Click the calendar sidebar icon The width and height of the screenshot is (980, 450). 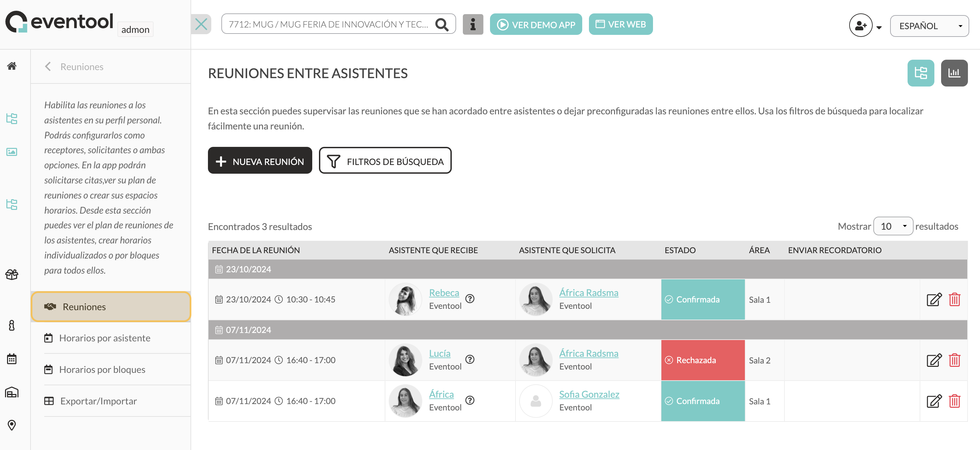(12, 359)
